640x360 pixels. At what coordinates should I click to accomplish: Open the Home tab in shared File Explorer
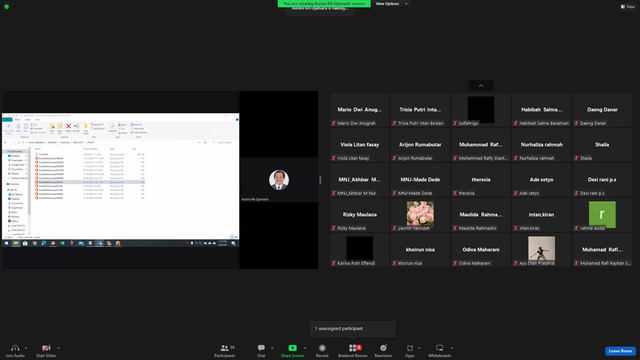(x=18, y=120)
